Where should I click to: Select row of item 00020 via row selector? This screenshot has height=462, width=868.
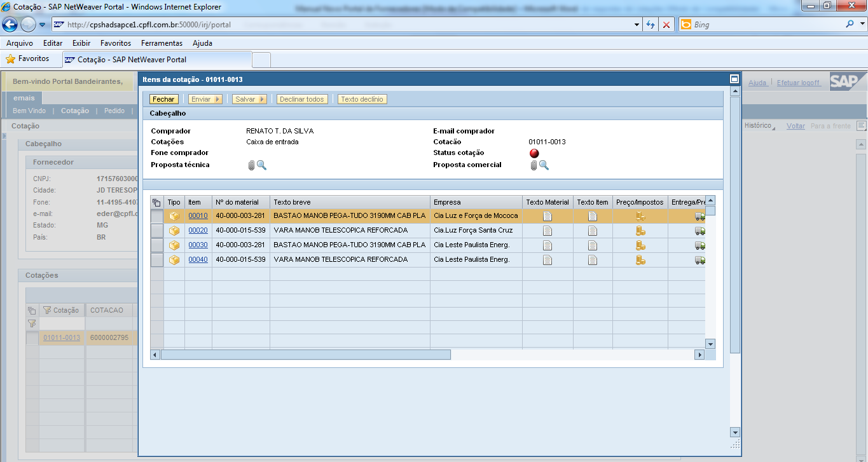(156, 231)
